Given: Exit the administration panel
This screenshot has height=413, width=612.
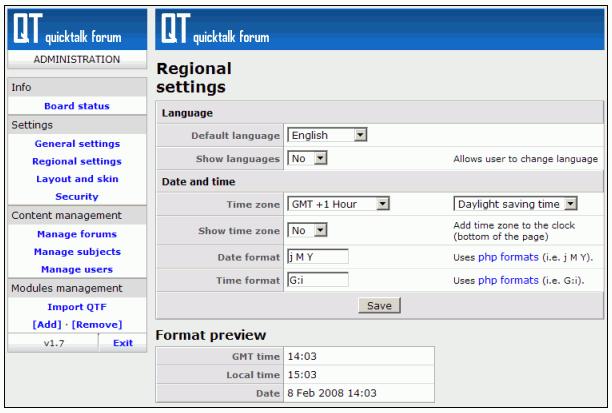Looking at the screenshot, I should click(122, 343).
